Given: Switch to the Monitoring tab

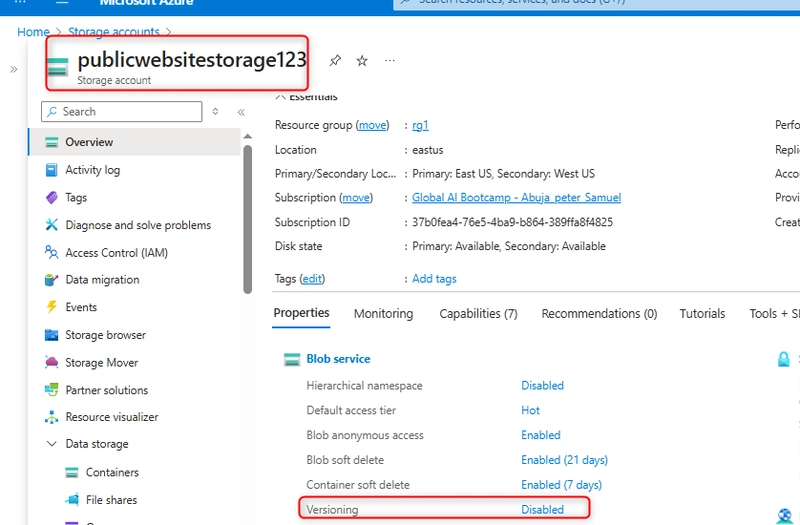Looking at the screenshot, I should click(383, 313).
